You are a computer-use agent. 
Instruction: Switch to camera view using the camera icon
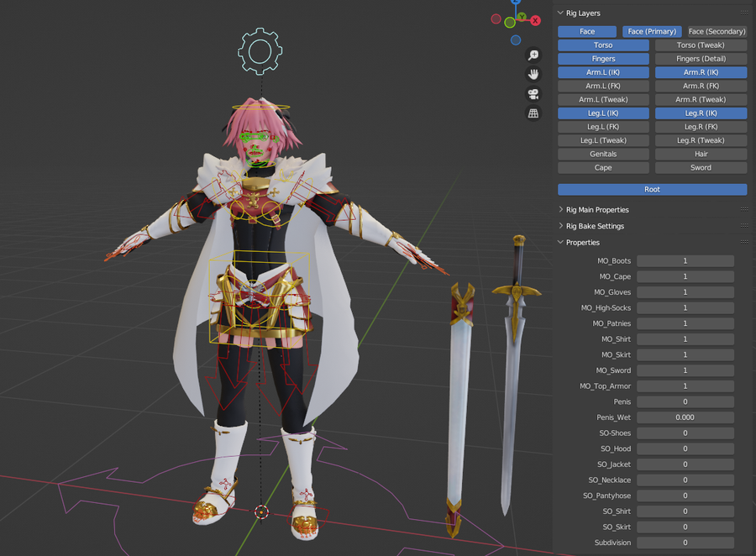(x=532, y=93)
